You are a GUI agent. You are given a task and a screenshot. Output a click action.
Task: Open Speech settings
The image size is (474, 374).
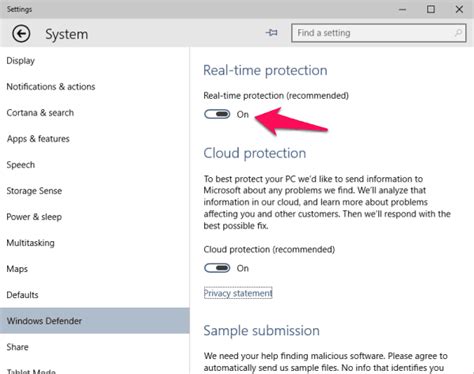point(21,165)
